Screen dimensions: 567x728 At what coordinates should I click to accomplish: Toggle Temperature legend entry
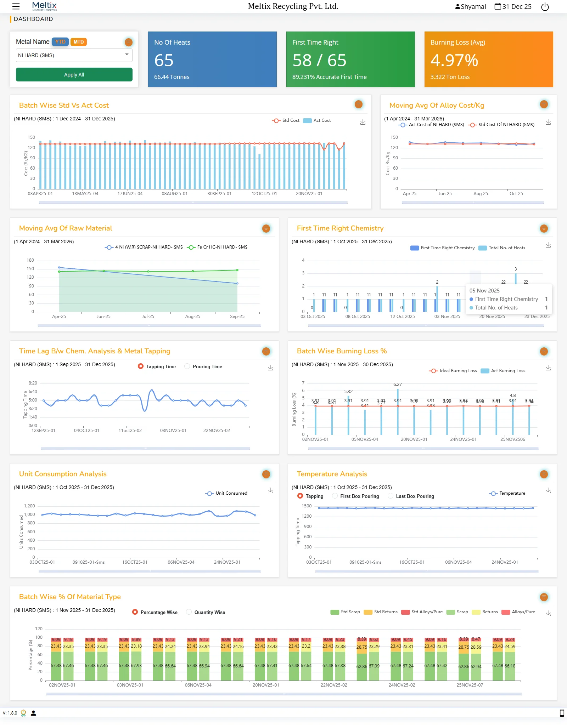click(x=507, y=493)
